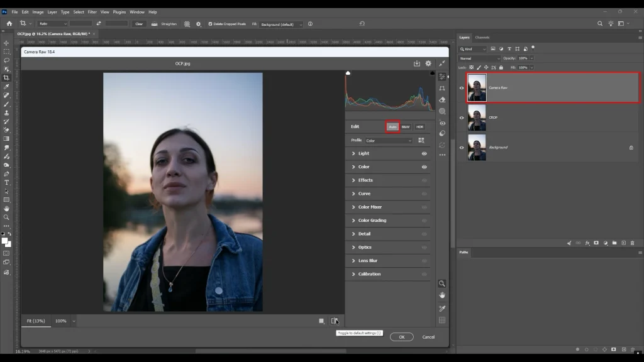The height and width of the screenshot is (362, 644).
Task: Hide the Background layer
Action: point(462,148)
